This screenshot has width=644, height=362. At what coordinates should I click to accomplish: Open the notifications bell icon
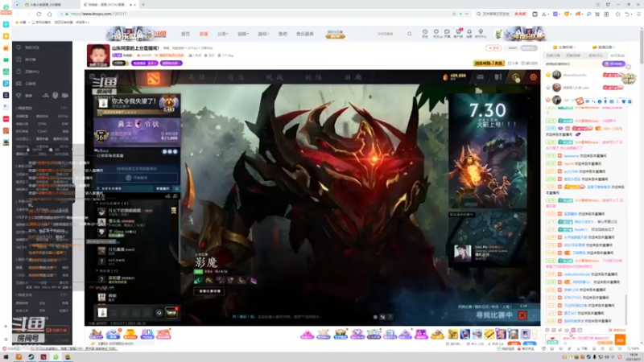click(469, 33)
